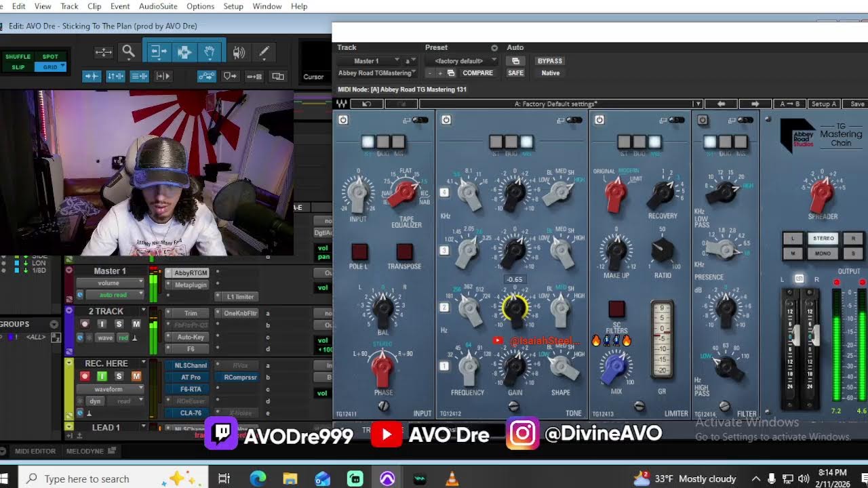The height and width of the screenshot is (488, 868).
Task: Open the Grid mode dropdown arrow
Action: 62,67
